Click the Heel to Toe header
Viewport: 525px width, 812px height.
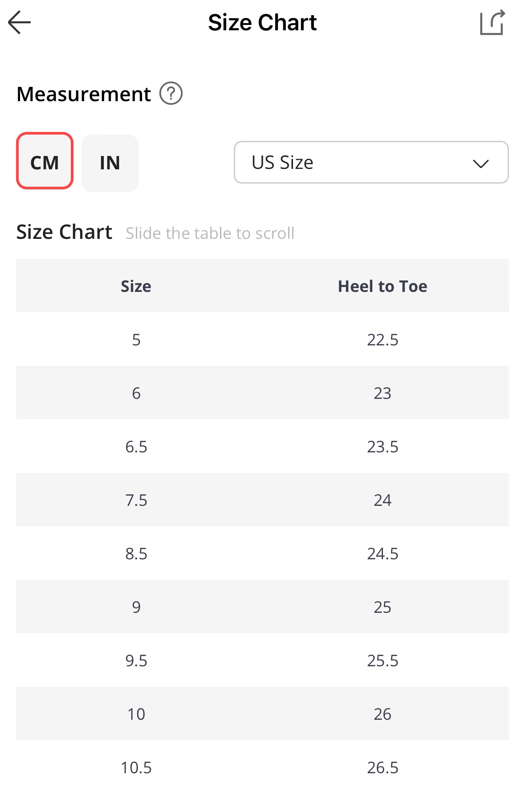[382, 286]
